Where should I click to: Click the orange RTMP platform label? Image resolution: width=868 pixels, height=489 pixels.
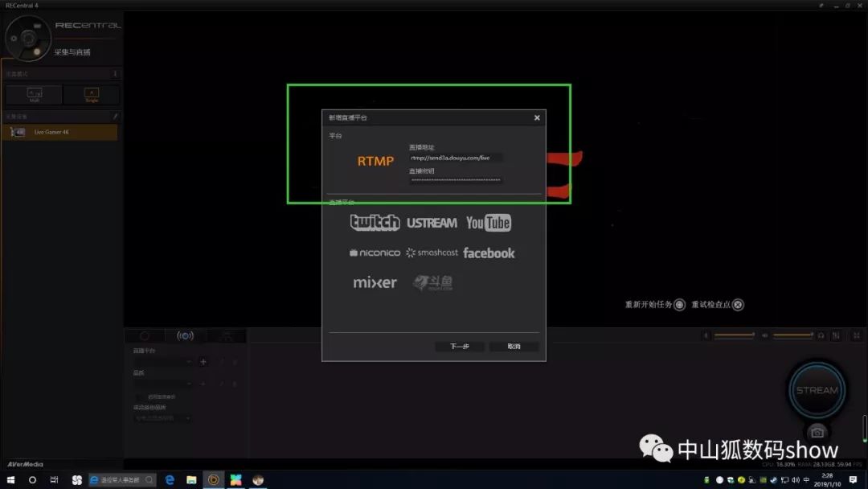[x=375, y=161]
